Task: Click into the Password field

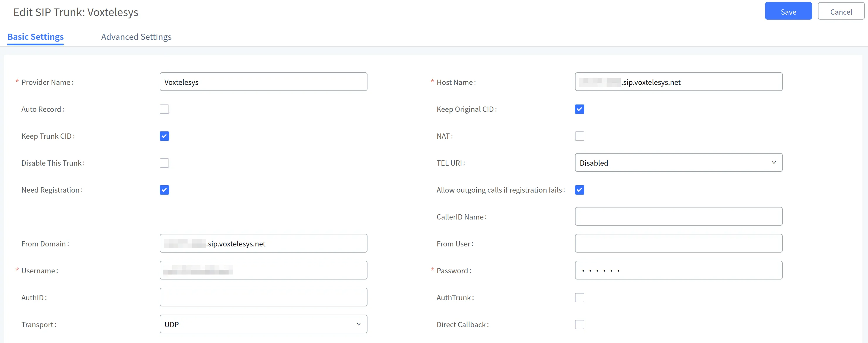Action: (678, 270)
